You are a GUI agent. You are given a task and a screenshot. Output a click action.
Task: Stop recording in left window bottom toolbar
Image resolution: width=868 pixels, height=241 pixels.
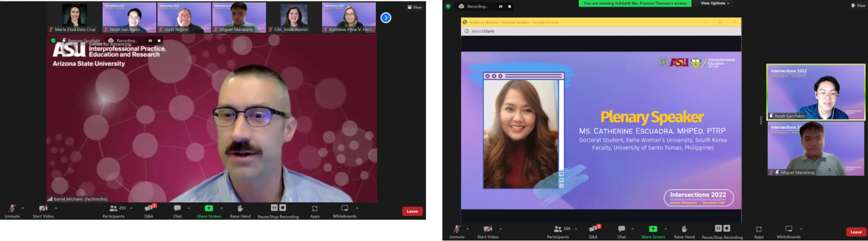point(283,207)
